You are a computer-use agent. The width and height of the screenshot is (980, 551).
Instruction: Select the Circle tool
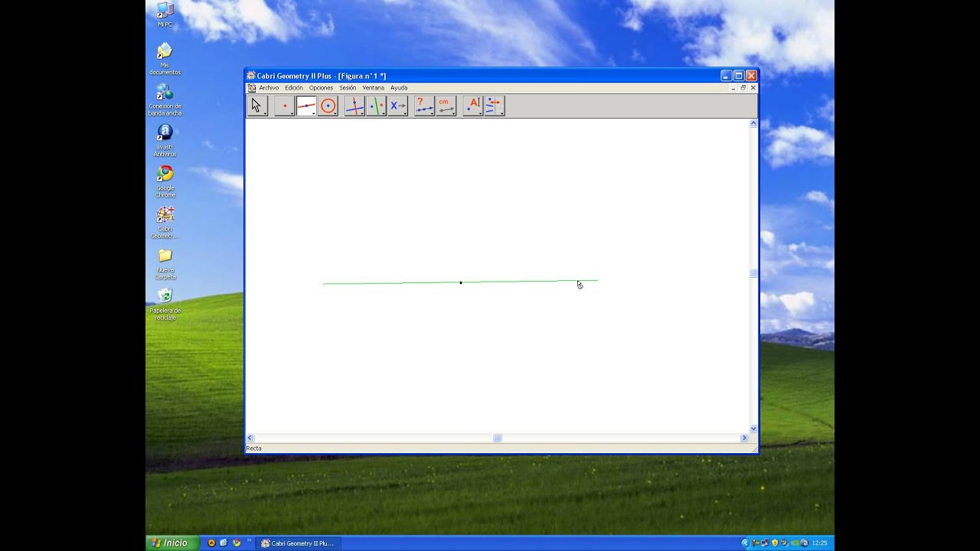point(328,106)
